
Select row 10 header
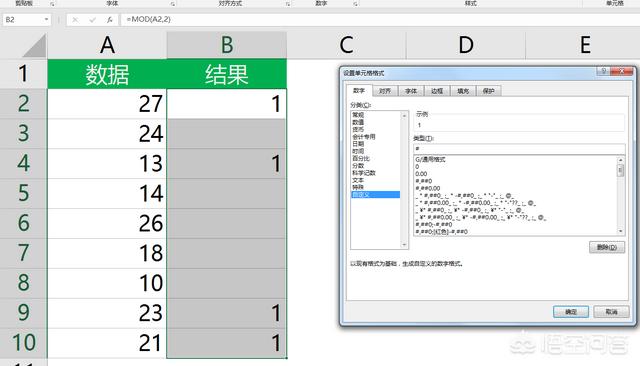[x=23, y=343]
